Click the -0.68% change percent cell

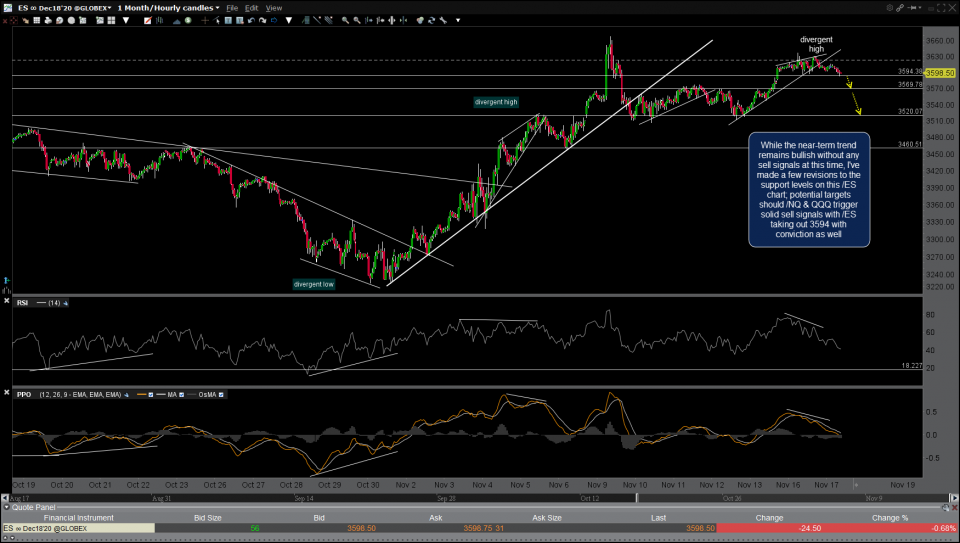(890, 528)
